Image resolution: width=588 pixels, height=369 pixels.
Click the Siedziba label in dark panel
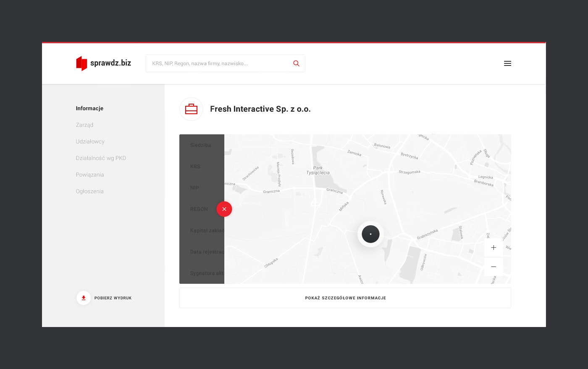[x=200, y=145]
